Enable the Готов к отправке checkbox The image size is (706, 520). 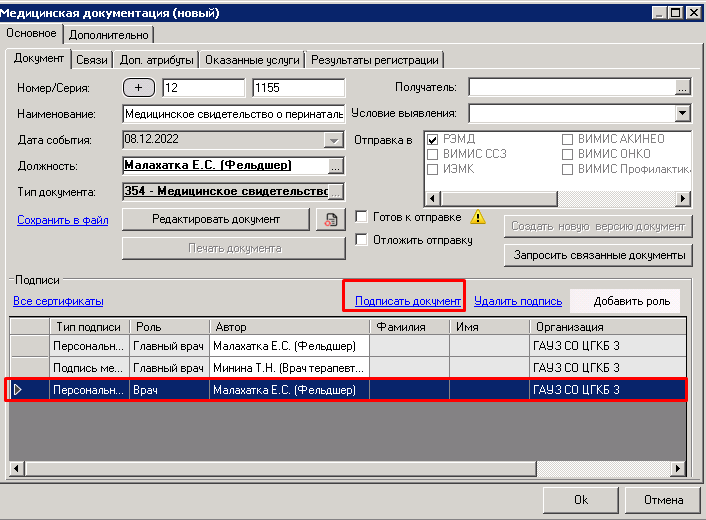click(x=363, y=216)
